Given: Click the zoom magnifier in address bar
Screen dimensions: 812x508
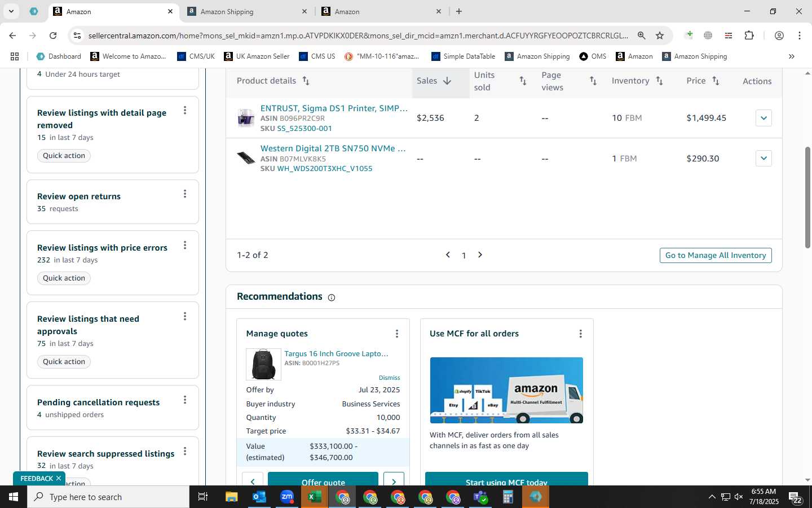Looking at the screenshot, I should click(642, 36).
